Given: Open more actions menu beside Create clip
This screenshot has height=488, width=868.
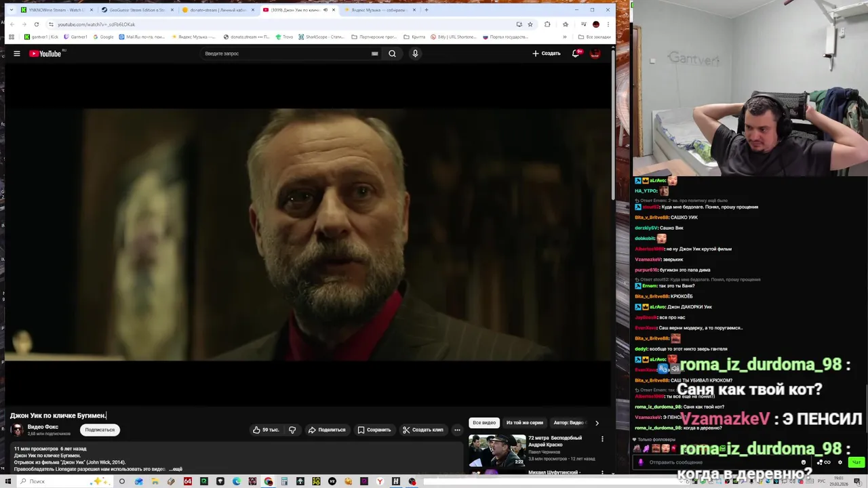Looking at the screenshot, I should (457, 430).
